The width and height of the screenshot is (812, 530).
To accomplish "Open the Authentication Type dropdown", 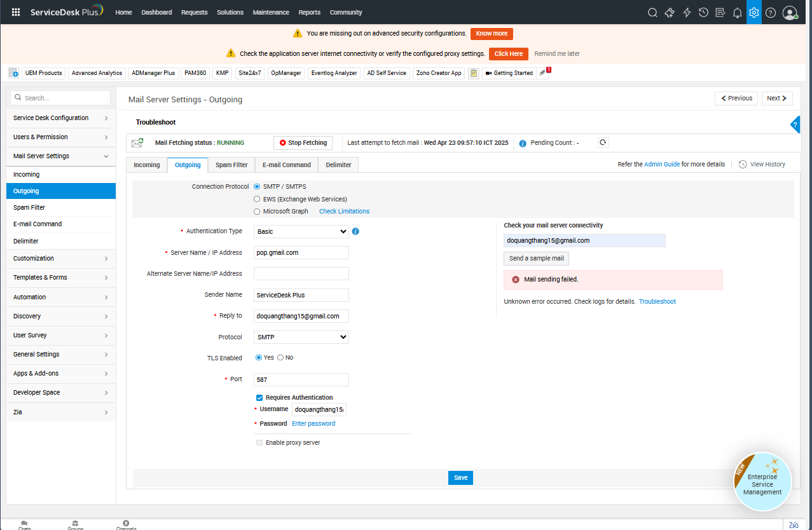I will [301, 232].
